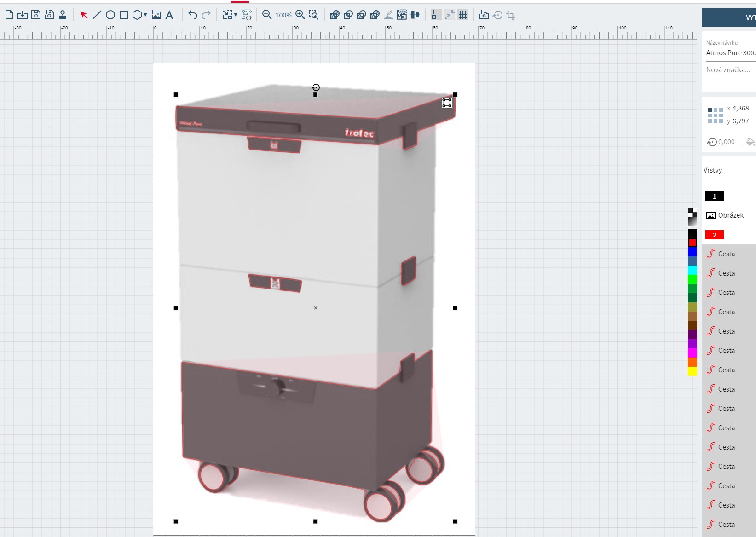Viewport: 756px width, 537px height.
Task: Pick the line drawing tool
Action: pos(97,15)
